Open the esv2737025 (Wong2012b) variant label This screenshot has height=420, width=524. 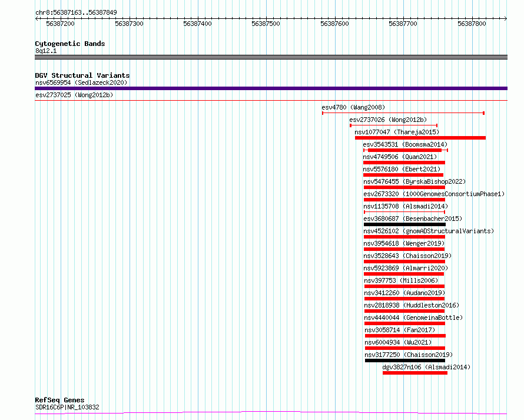(74, 95)
